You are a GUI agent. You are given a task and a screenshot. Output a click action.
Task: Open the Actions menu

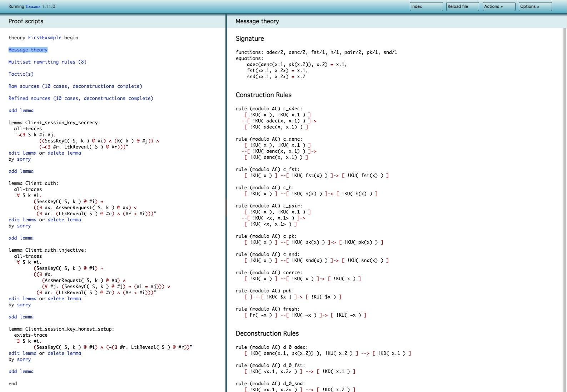[x=499, y=6]
